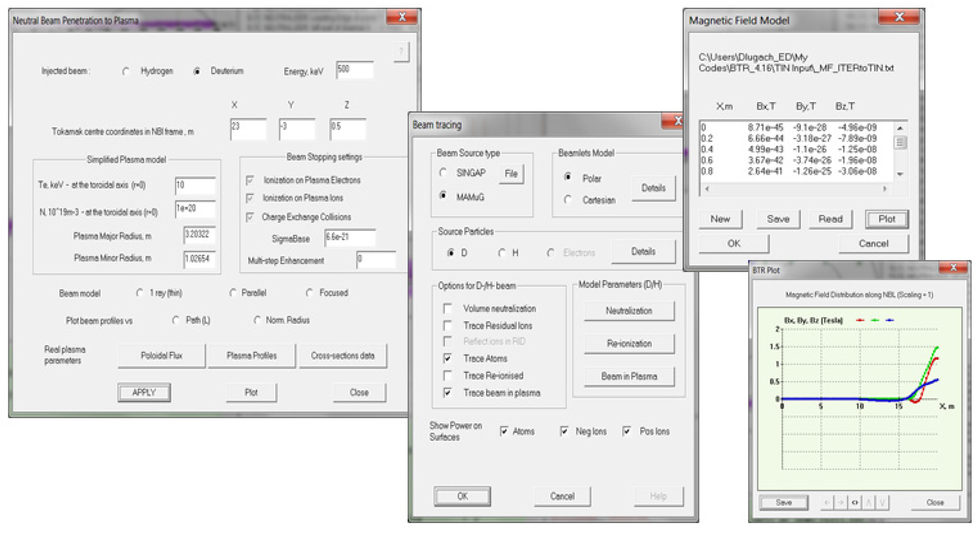Toggle the Neg Ions surface power checkbox
Screen dimensions: 980x533
(564, 431)
